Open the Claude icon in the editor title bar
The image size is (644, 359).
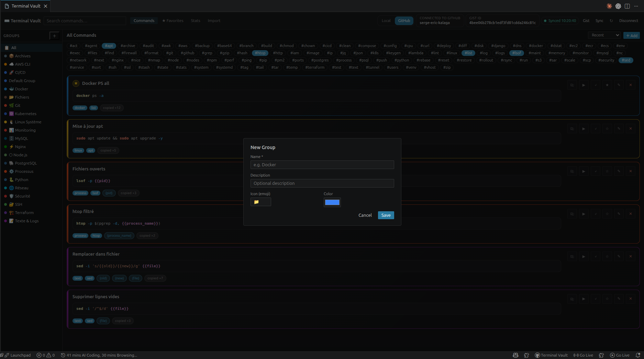pos(609,6)
